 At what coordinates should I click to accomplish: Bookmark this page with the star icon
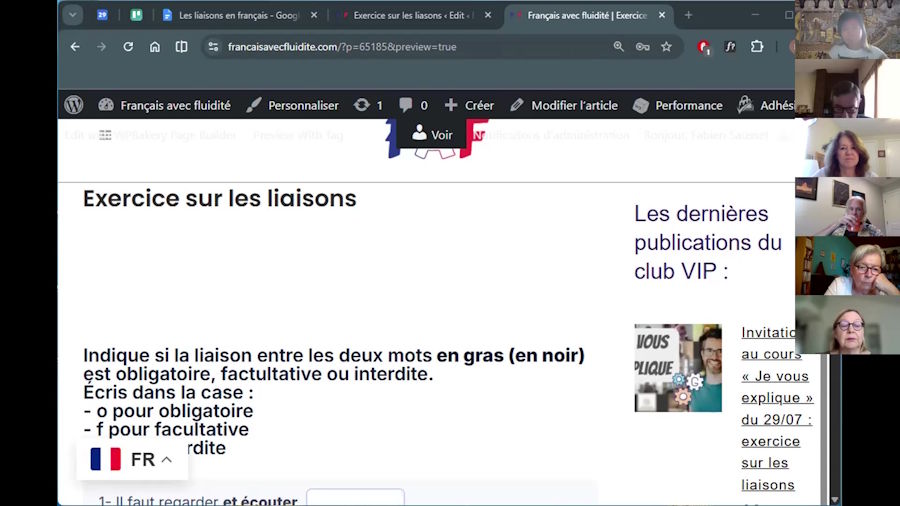coord(666,47)
